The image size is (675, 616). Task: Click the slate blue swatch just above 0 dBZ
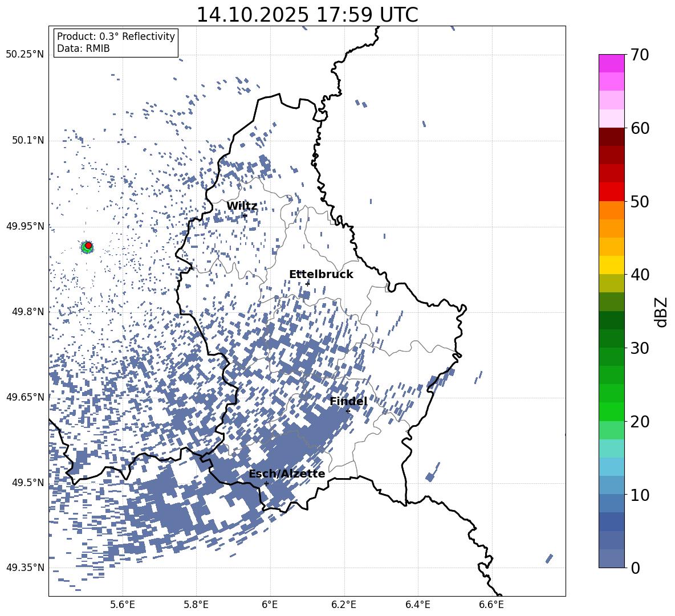(612, 558)
